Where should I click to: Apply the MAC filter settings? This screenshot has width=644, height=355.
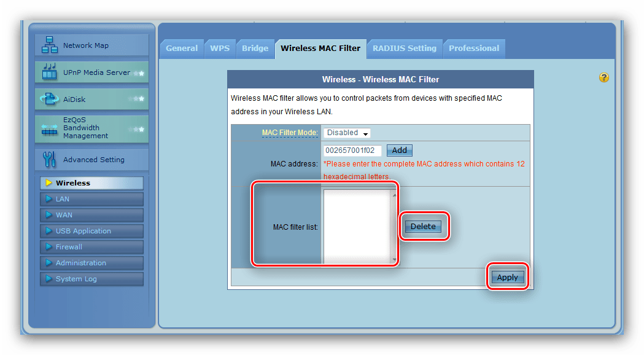[x=507, y=278]
